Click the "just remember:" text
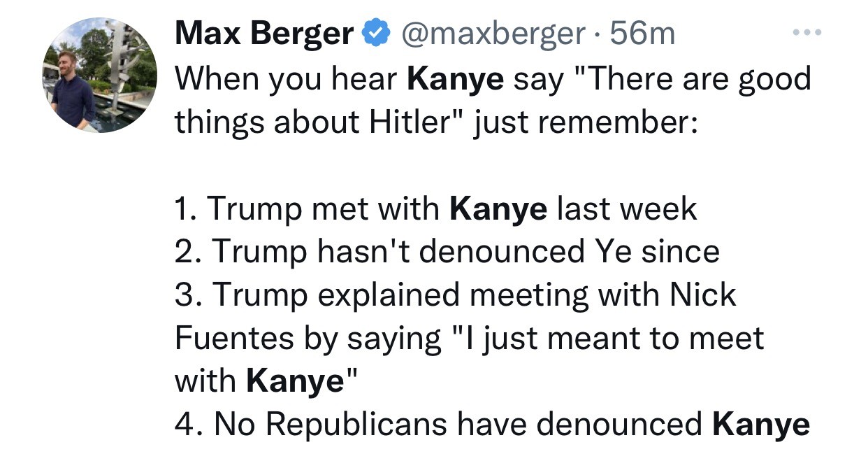Screen dimensions: 868x461 tap(584, 122)
